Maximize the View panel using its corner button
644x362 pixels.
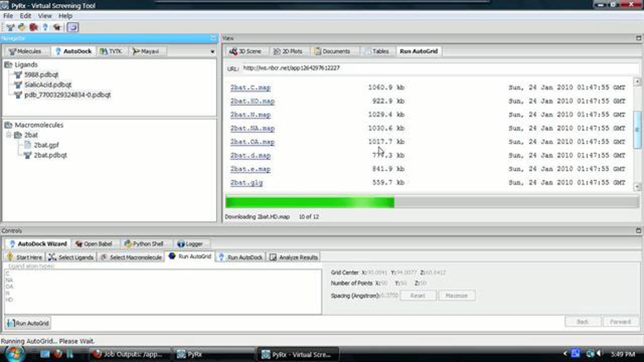pyautogui.click(x=639, y=38)
